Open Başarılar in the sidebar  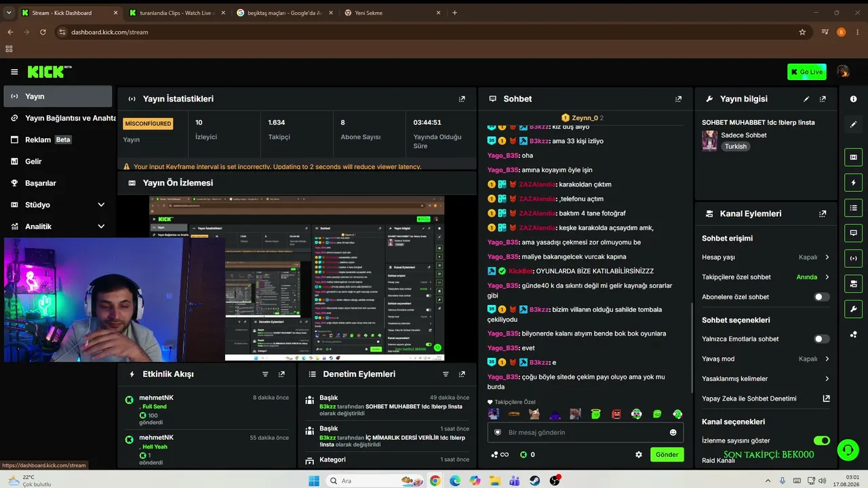click(x=58, y=183)
